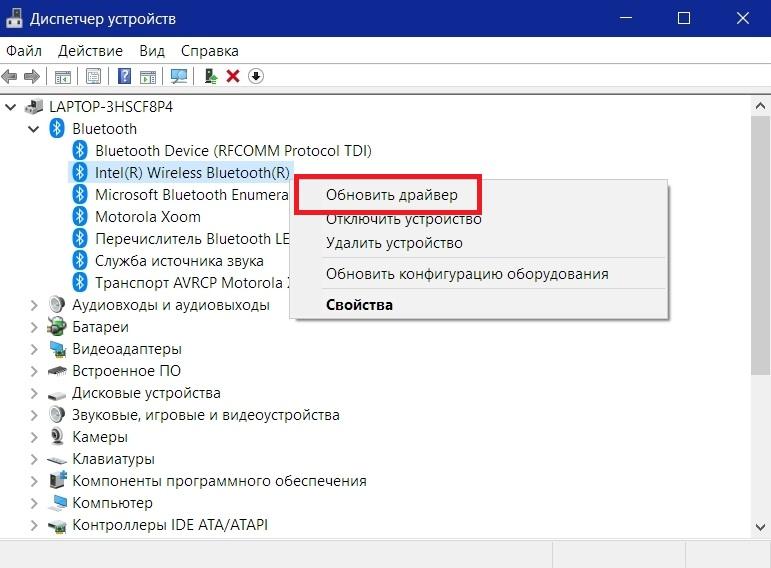Click the Bluetooth icon beside Motorola Xoom
This screenshot has height=568, width=771.
pos(80,216)
